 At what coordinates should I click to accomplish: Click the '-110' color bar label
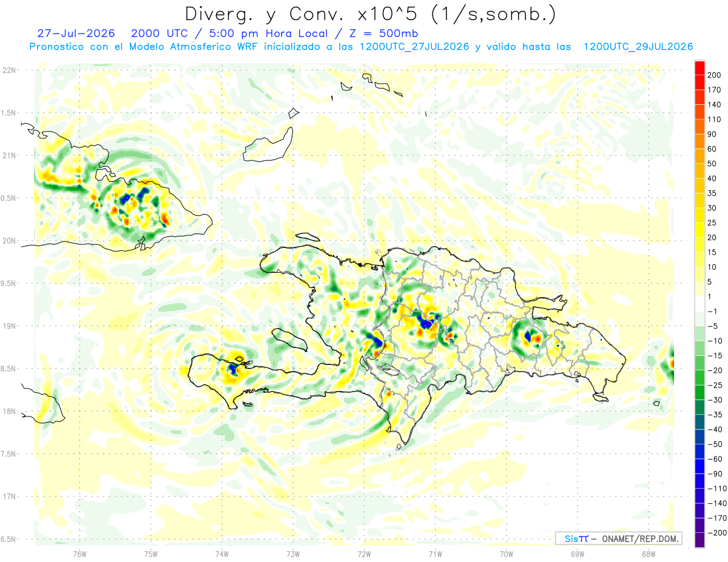(x=716, y=488)
